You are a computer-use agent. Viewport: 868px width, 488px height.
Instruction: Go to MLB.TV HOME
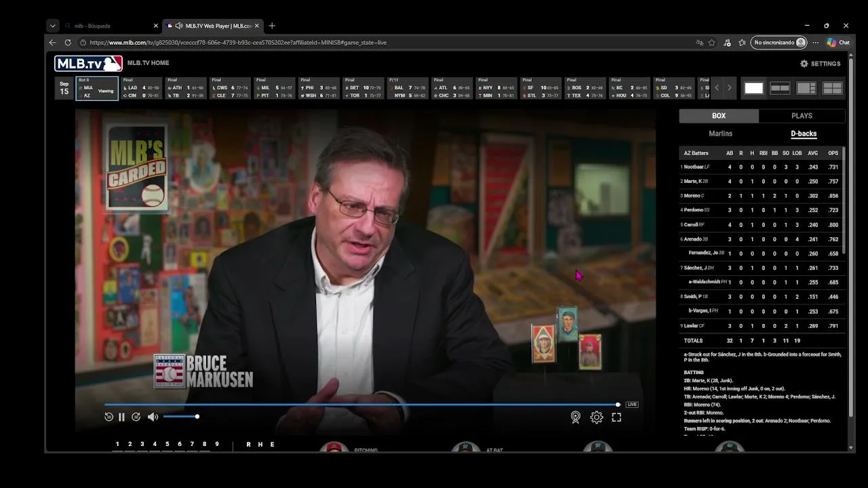[x=149, y=63]
